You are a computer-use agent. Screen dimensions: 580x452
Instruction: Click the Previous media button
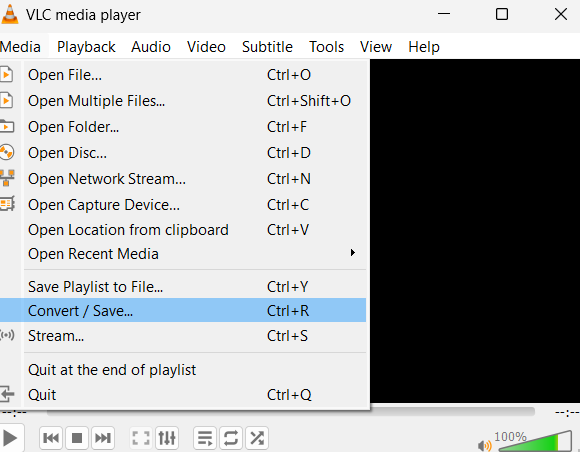(51, 438)
